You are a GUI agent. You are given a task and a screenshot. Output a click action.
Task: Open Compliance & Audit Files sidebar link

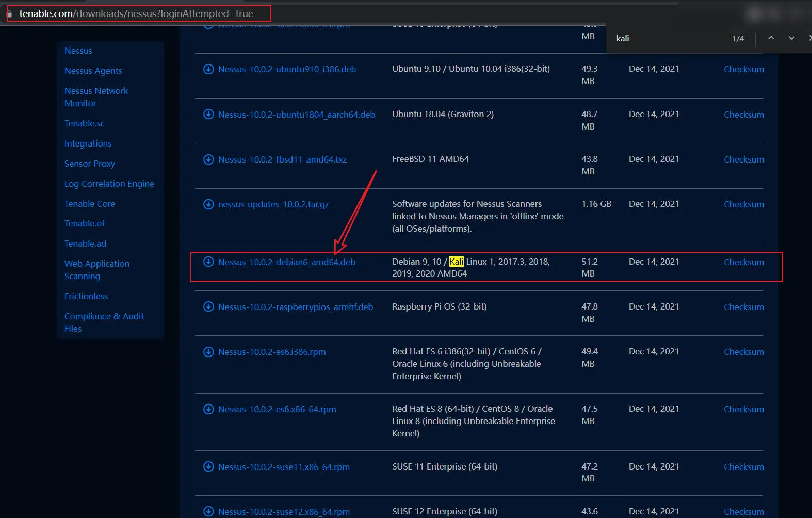point(104,322)
